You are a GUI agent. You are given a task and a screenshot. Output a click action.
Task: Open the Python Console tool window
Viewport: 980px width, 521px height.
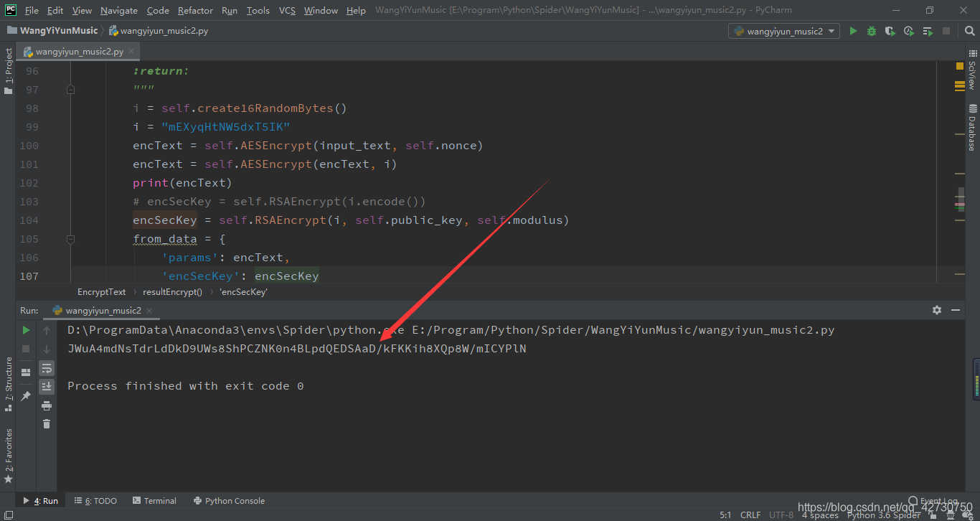click(229, 501)
